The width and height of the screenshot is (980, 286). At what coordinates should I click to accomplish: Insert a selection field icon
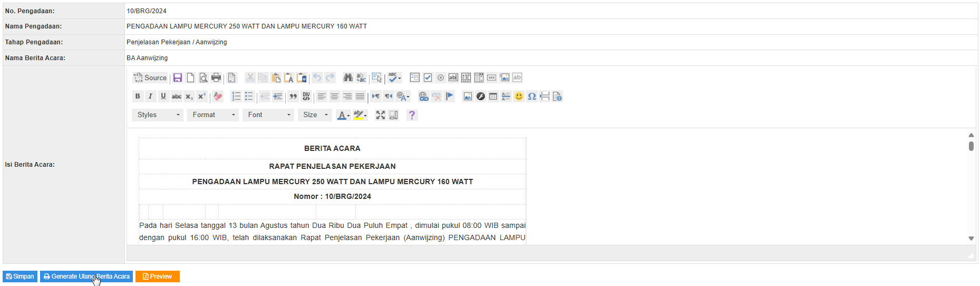point(479,78)
